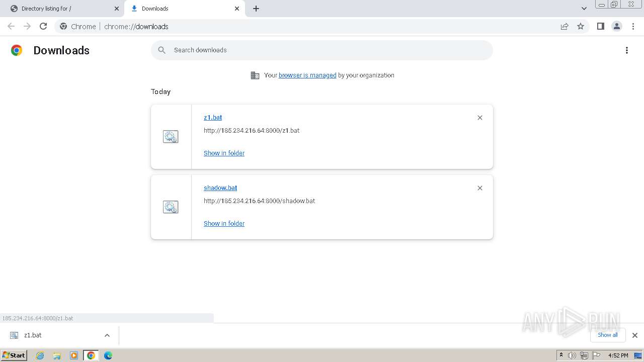Switch to Directory listing for / tab
The height and width of the screenshot is (362, 644).
pos(65,9)
